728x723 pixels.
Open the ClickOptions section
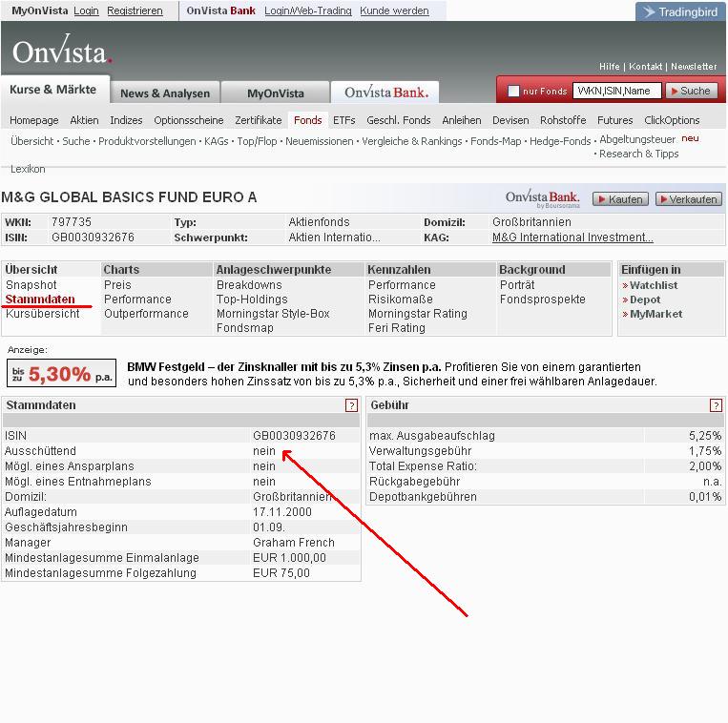coord(672,120)
